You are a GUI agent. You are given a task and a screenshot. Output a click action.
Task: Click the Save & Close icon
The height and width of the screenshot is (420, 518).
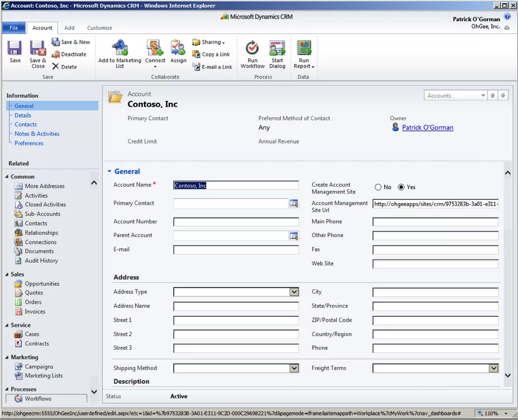pos(38,48)
